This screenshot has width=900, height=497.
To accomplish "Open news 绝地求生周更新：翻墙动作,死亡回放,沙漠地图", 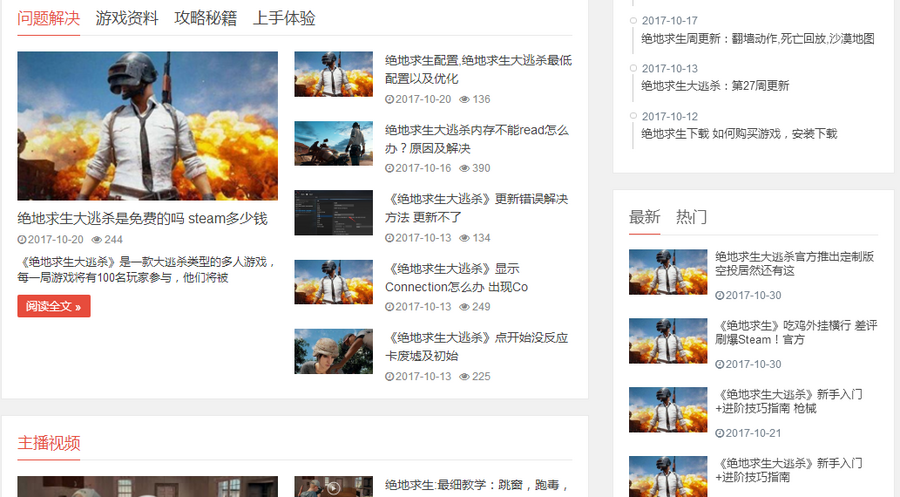I will (758, 38).
